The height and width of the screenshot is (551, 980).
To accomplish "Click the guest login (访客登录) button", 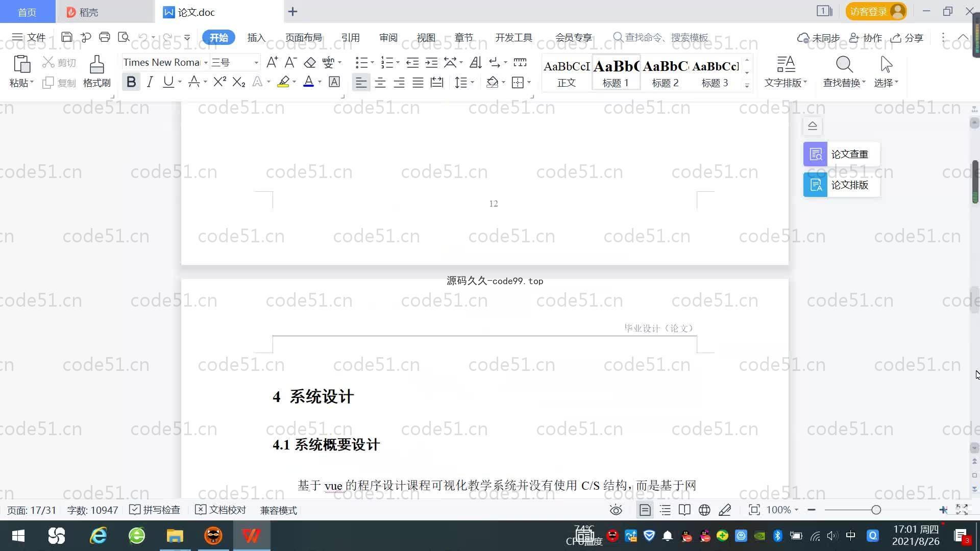I will coord(876,11).
